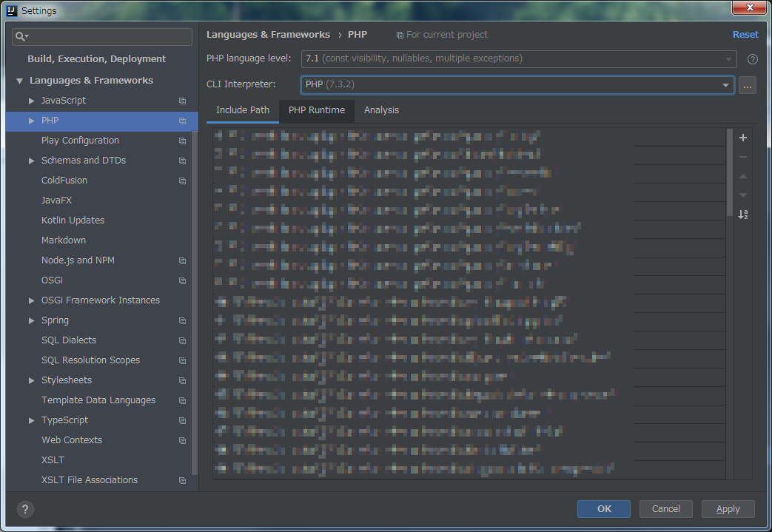Click the IntelliJ logo in the title bar
Screen dimensions: 772x532
click(12, 10)
